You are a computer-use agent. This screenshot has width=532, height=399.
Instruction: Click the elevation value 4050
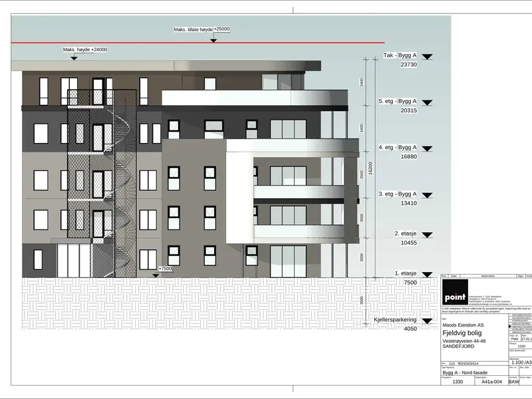[410, 329]
